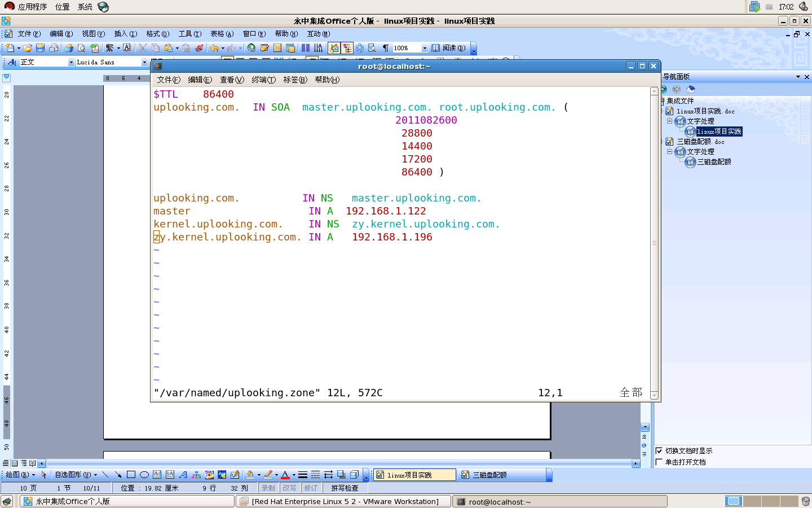Click the Format Painter brush icon
The width and height of the screenshot is (812, 508).
coord(199,48)
